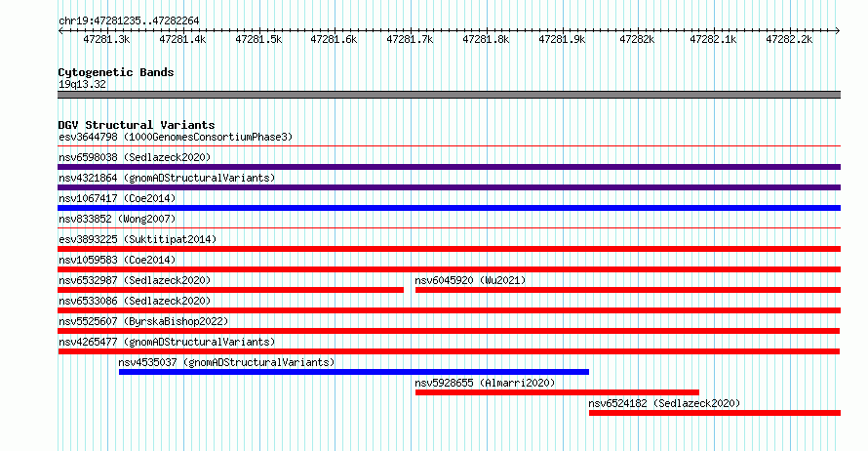Screen dimensions: 868x451
Task: Open the nsv6598038 (Sedlazeck2020) label
Action: 135,157
